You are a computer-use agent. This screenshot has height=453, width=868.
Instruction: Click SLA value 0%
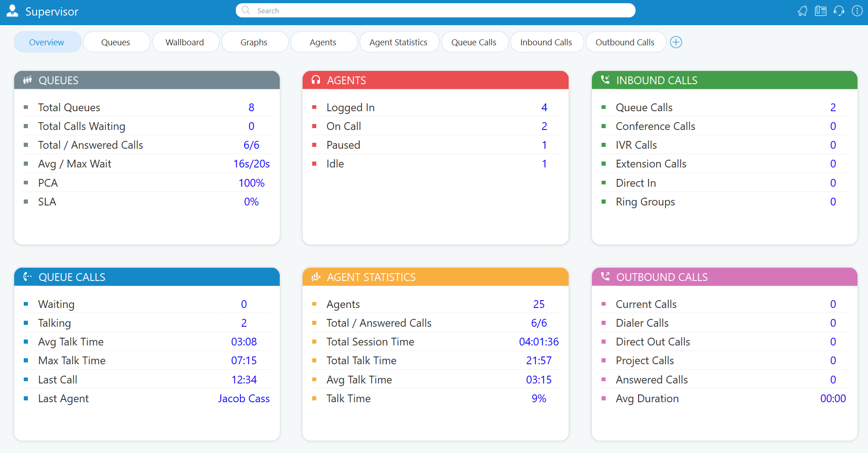(x=251, y=202)
